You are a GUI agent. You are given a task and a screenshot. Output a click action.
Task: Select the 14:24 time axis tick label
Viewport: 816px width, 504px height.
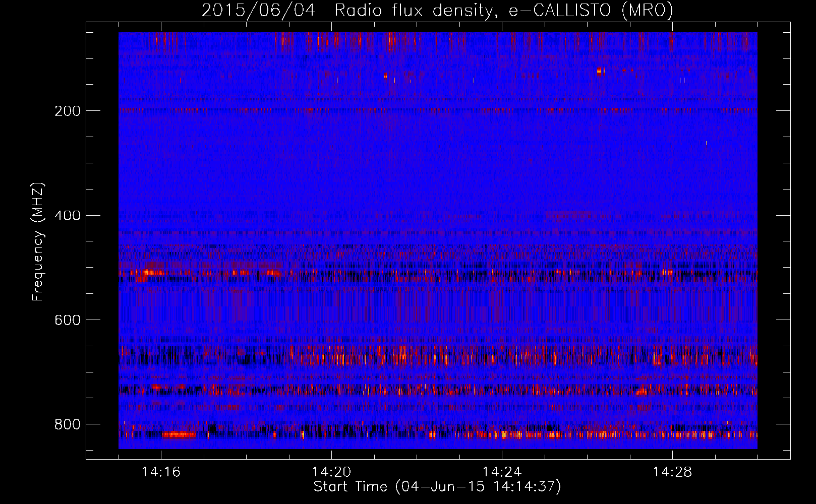[502, 472]
